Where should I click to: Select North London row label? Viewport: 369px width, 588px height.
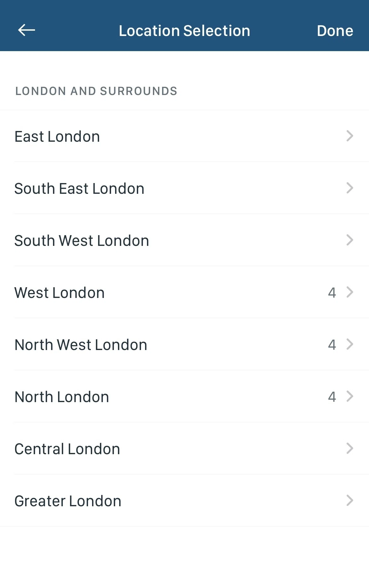pos(62,397)
